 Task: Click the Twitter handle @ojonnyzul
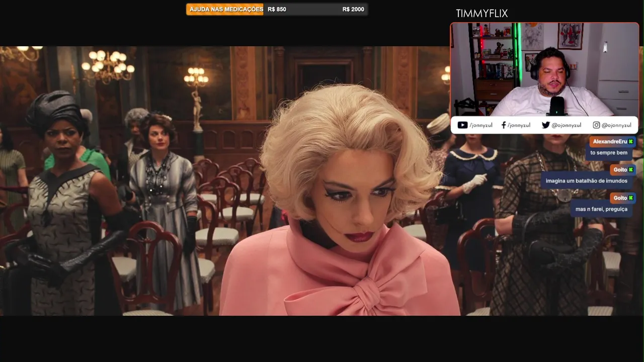(567, 125)
